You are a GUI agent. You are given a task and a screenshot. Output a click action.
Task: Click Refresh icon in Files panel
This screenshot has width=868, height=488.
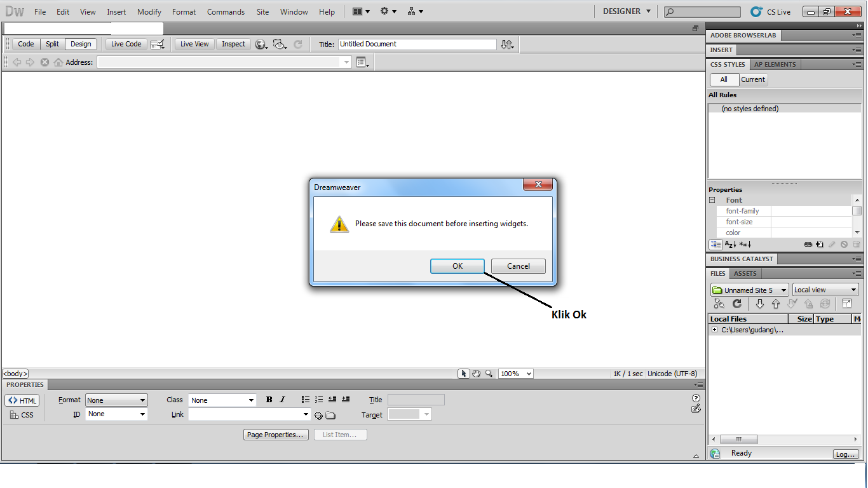click(736, 304)
